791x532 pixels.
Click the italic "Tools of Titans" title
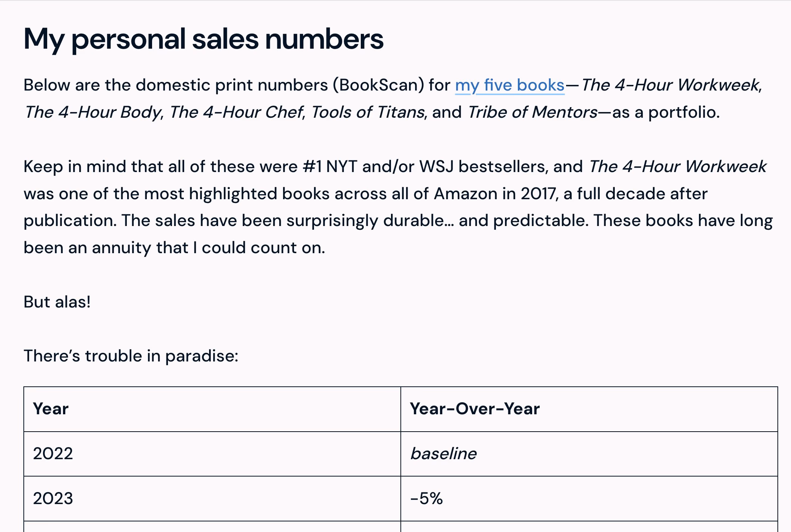point(368,112)
